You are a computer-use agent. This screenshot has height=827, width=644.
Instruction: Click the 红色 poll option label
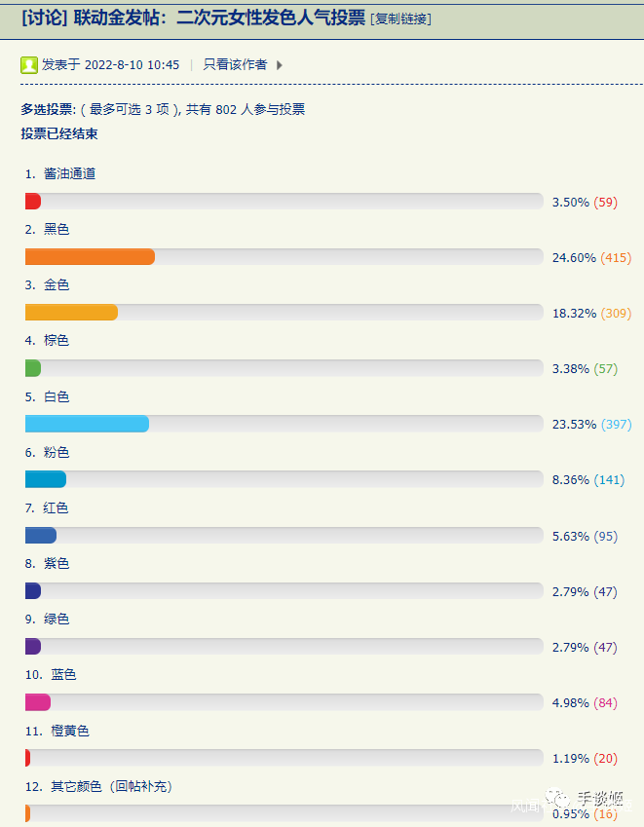56,508
